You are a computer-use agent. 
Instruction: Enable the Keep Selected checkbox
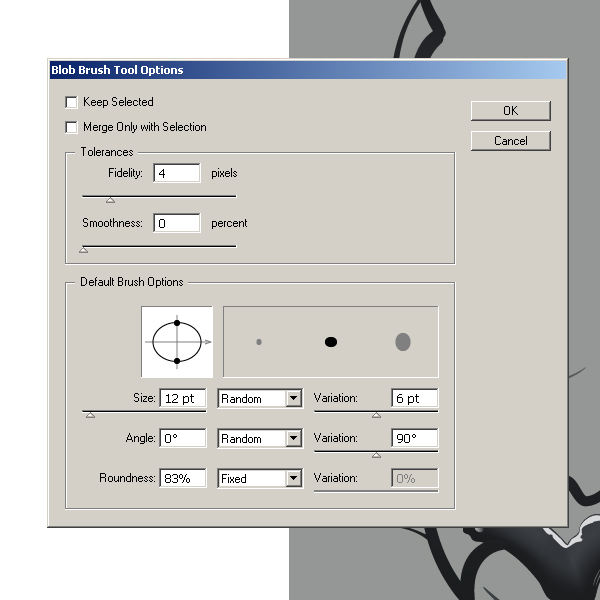pos(71,102)
